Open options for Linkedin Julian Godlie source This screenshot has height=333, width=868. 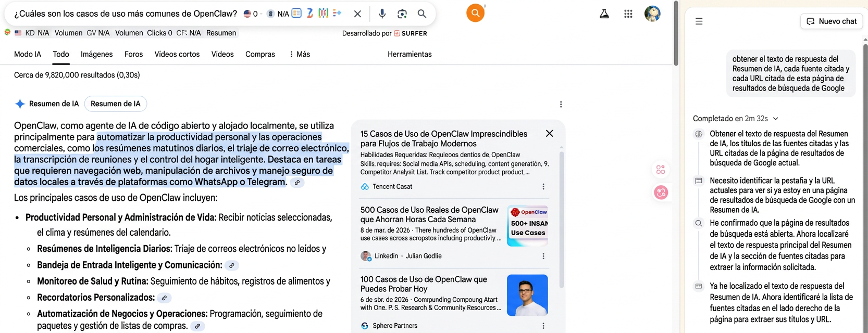543,256
